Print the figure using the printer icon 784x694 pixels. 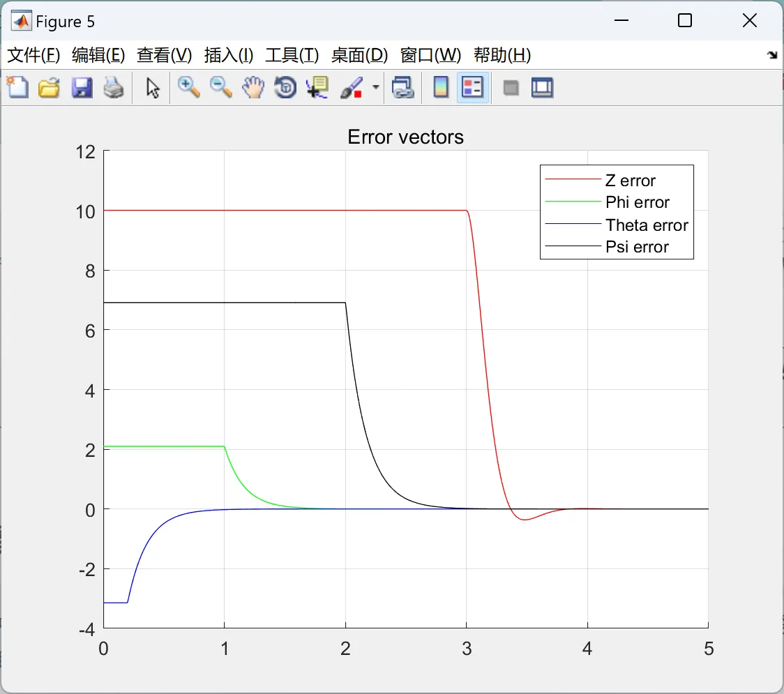(114, 87)
